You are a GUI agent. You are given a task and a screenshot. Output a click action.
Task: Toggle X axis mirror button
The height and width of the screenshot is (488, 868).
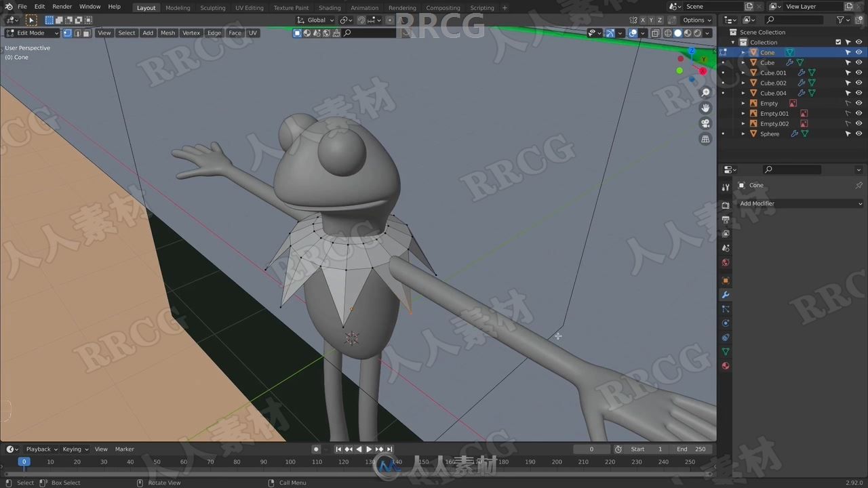[643, 20]
